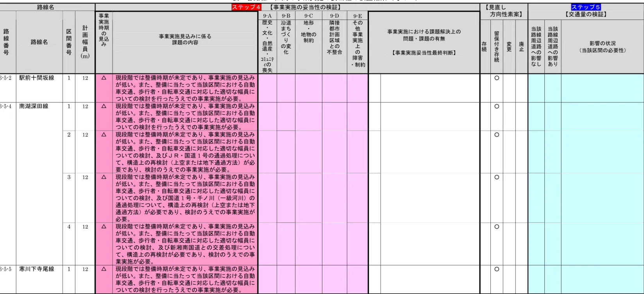644x294 pixels.
Task: Click the 【見直し方向性素案】 heading
Action: (504, 11)
